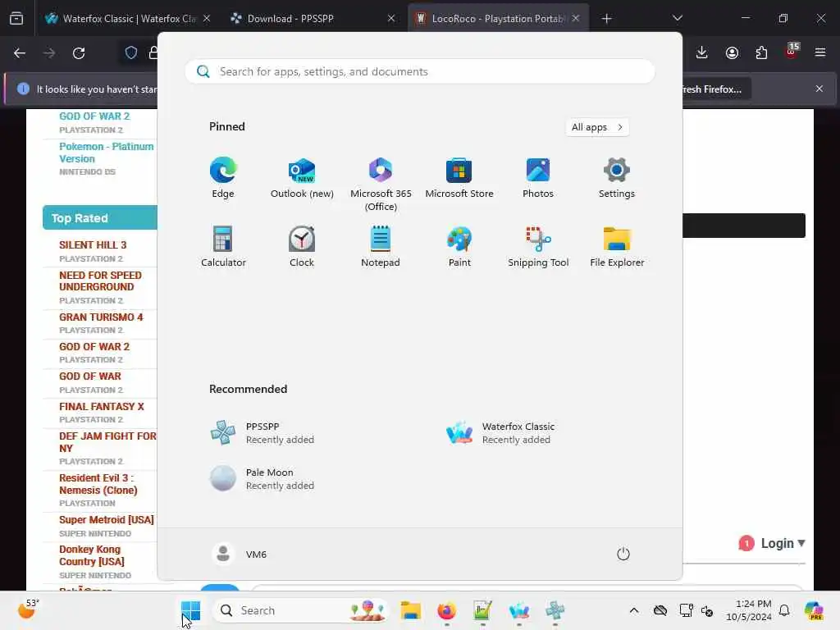Open GRAN TURISMO 4 link
840x630 pixels.
[101, 317]
